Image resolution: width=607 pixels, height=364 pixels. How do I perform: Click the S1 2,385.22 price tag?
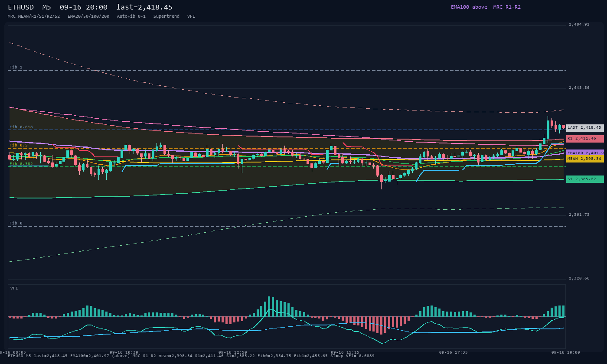[x=585, y=179]
